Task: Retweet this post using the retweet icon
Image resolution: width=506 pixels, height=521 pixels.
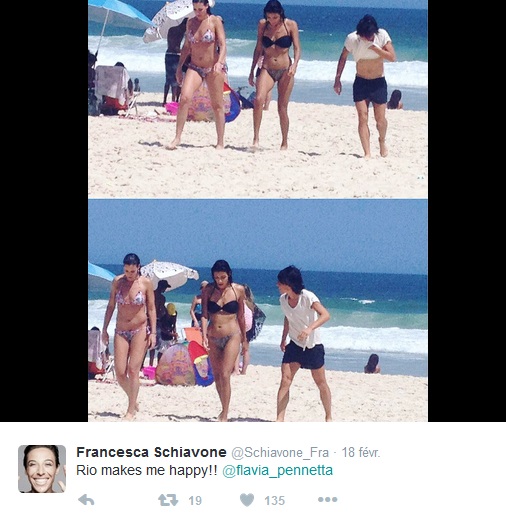Action: 168,500
